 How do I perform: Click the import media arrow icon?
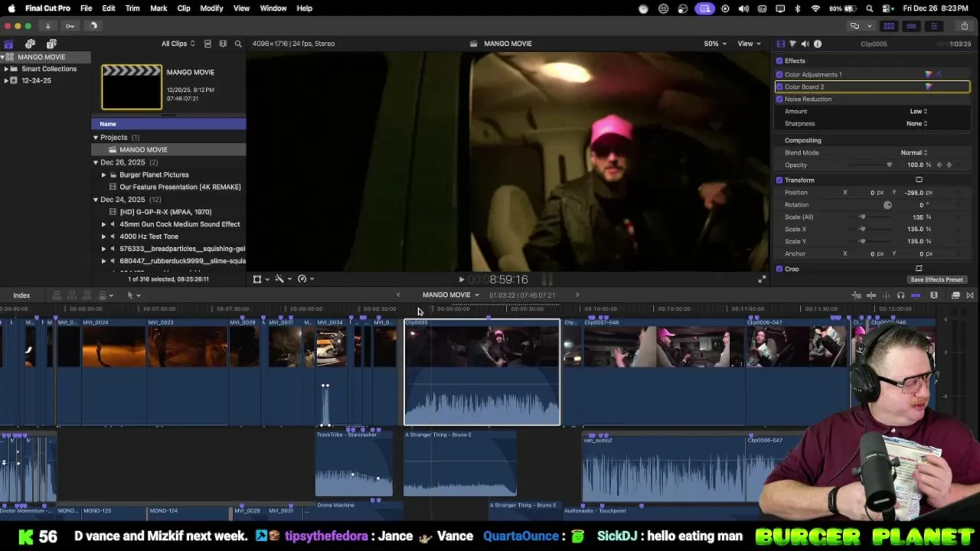click(47, 26)
